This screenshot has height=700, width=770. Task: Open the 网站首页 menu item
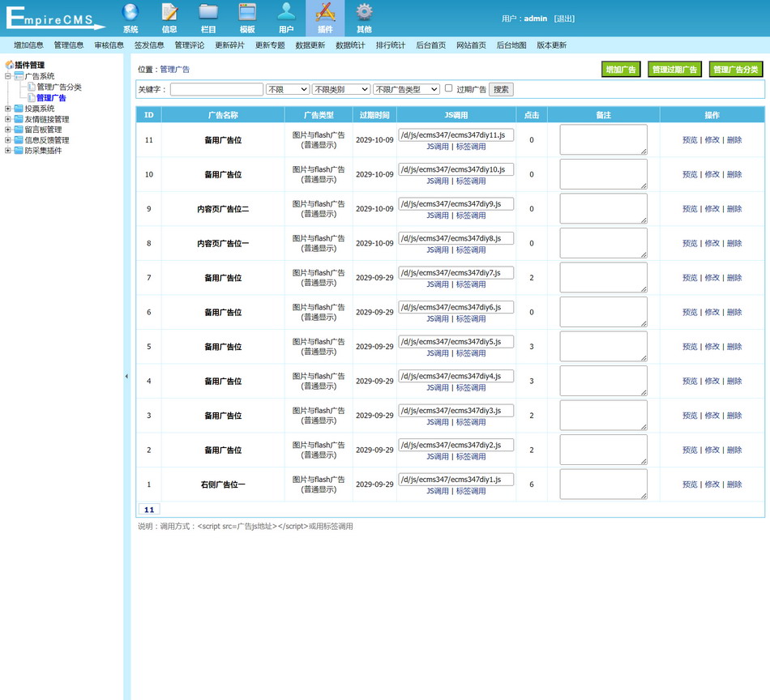471,45
